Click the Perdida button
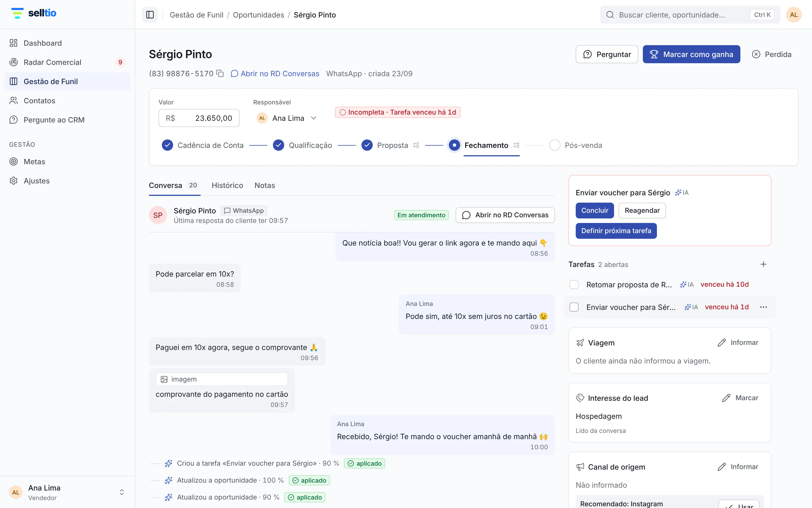 click(x=771, y=54)
